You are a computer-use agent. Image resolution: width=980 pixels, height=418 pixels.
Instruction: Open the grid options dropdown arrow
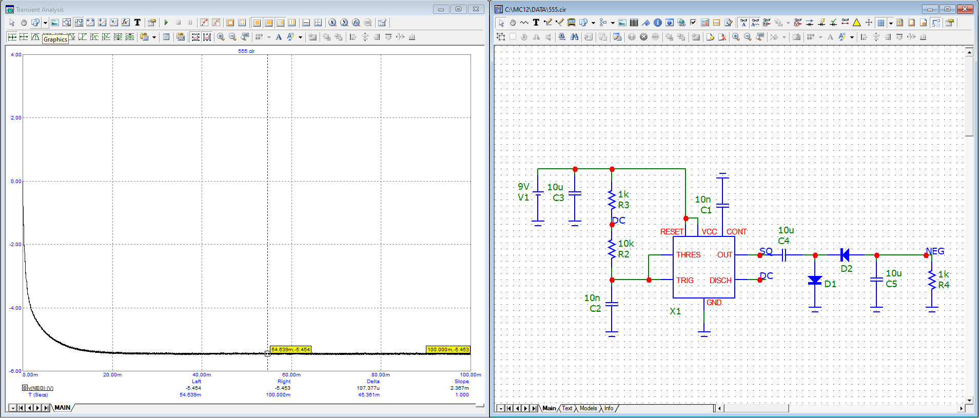click(x=890, y=23)
